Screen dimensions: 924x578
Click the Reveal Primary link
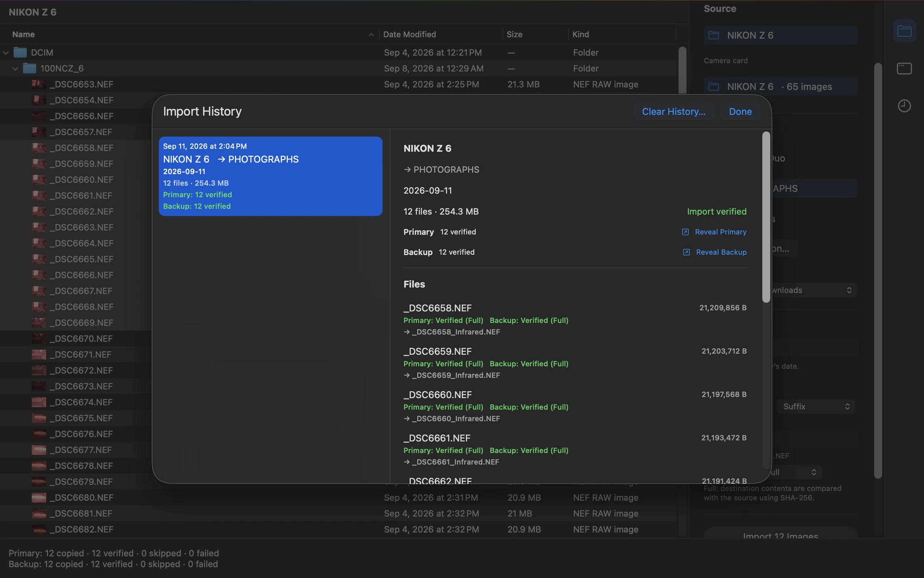721,232
